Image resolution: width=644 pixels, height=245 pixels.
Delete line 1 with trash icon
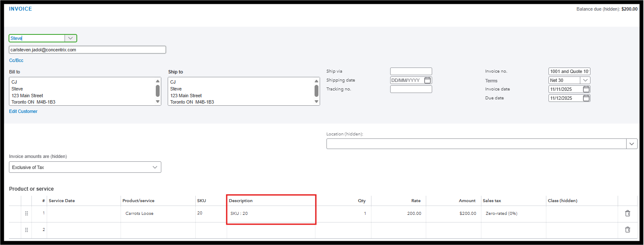pos(627,213)
